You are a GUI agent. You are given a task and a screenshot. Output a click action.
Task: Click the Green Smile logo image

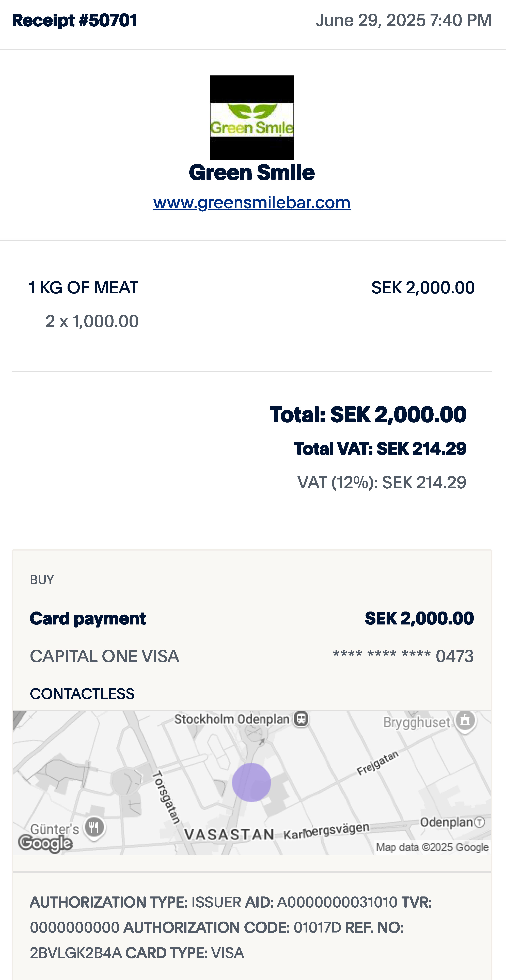click(x=251, y=117)
